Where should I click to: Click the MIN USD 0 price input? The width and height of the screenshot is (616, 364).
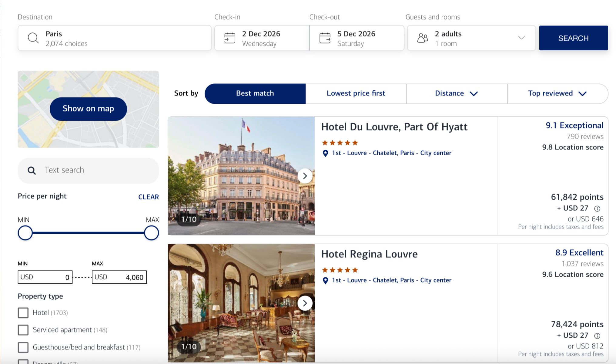45,277
